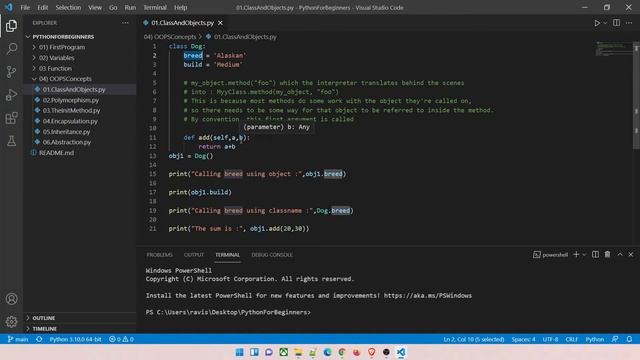The width and height of the screenshot is (640, 360).
Task: Open the Source Control view
Action: [x=11, y=72]
